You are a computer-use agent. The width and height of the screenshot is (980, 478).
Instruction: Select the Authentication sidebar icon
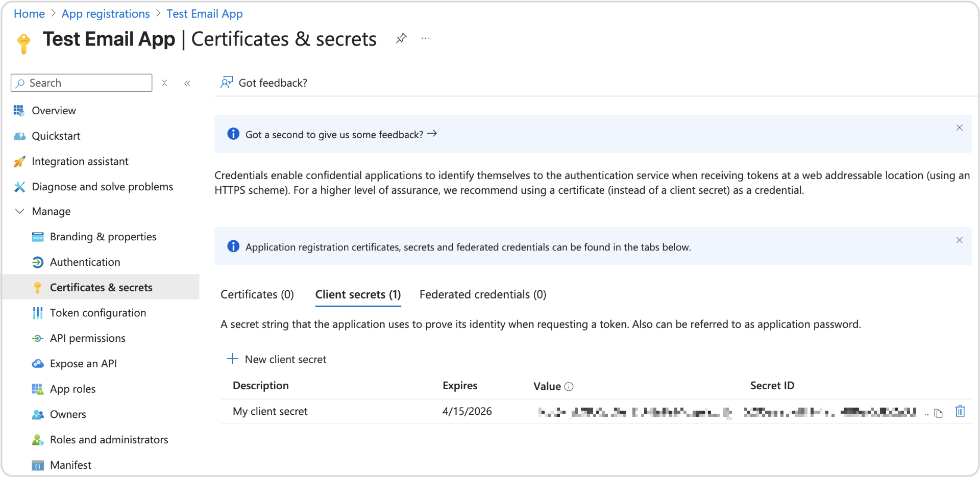pos(38,262)
